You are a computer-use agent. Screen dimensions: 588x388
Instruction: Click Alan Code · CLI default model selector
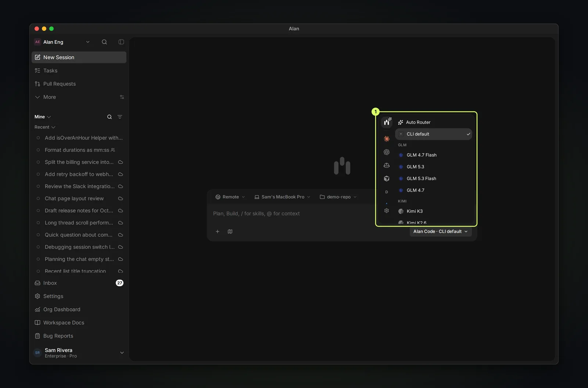pyautogui.click(x=441, y=231)
